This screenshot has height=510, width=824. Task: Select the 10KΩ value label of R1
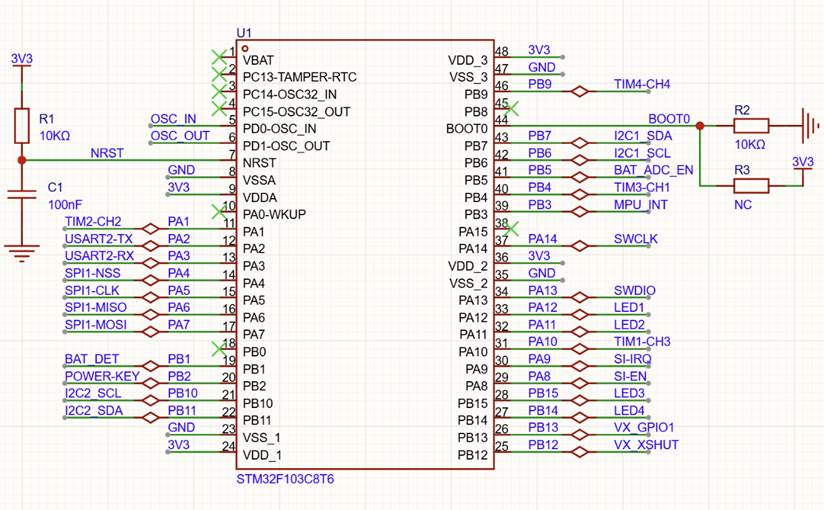point(55,136)
